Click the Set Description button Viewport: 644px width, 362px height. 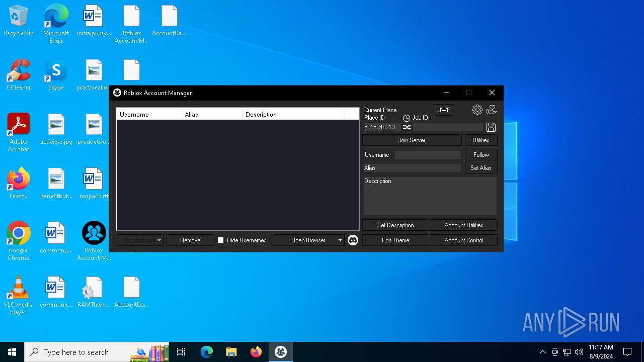395,225
